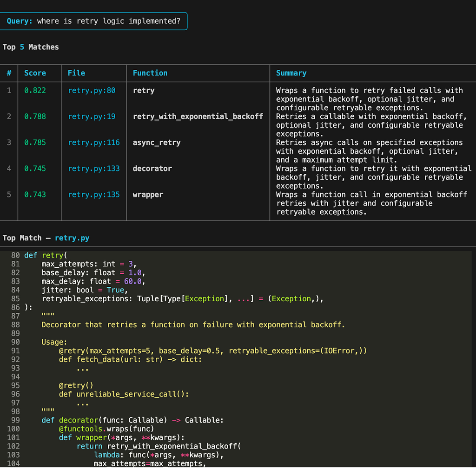Click the '#' column header
The width and height of the screenshot is (476, 468).
click(x=9, y=73)
